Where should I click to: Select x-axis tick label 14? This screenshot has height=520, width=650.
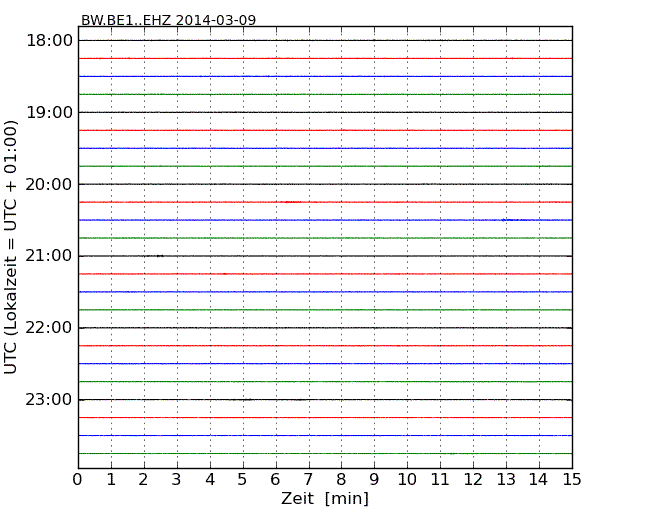538,479
